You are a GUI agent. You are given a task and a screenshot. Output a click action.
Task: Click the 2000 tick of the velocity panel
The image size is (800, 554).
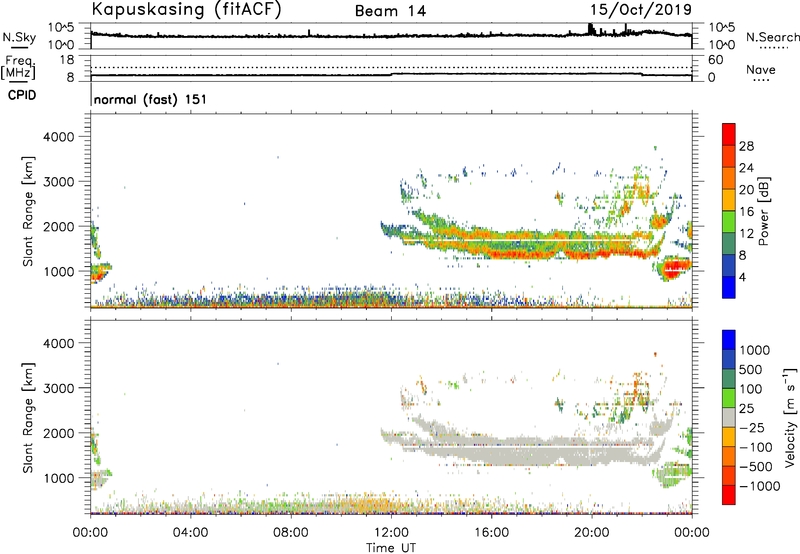click(58, 433)
